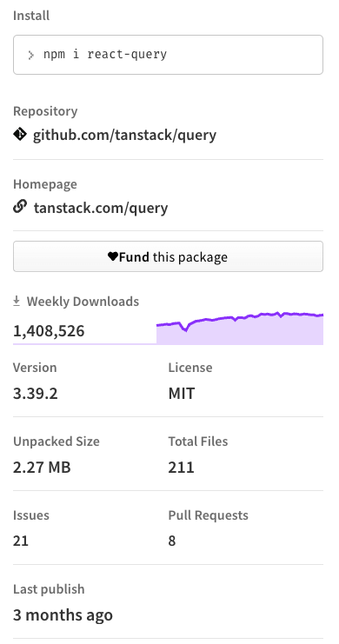339x644 pixels.
Task: Click the Total Files value 211
Action: [181, 467]
